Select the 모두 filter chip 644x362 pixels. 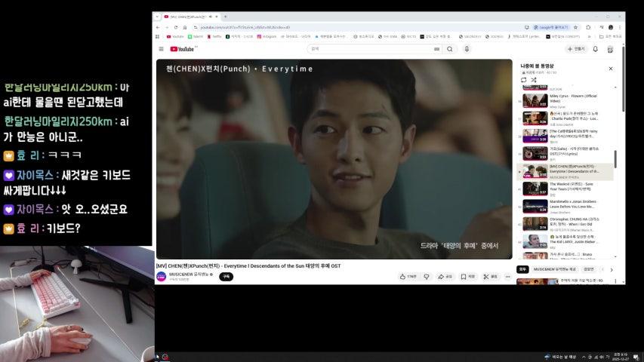[522, 269]
